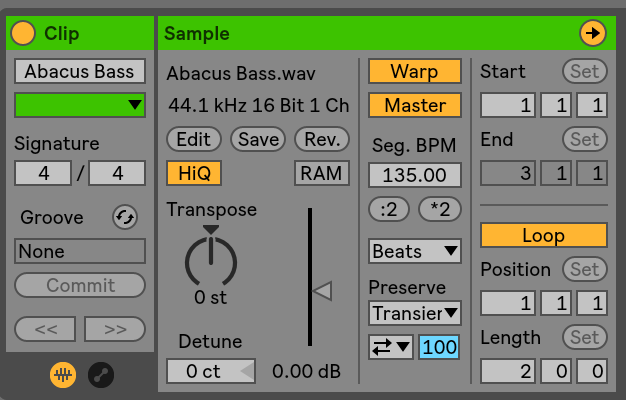Click the orange Sample box toggle icon
The width and height of the screenshot is (626, 400).
pyautogui.click(x=65, y=374)
